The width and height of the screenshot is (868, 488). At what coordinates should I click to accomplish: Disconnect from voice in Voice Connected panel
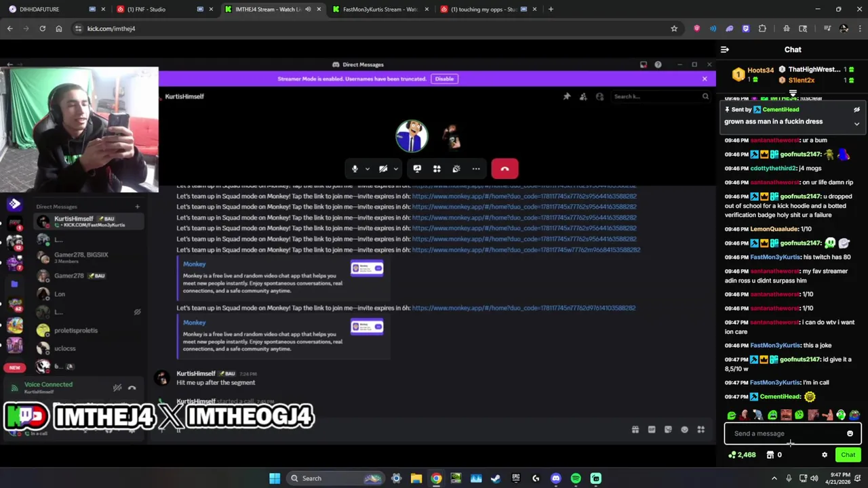pyautogui.click(x=132, y=388)
